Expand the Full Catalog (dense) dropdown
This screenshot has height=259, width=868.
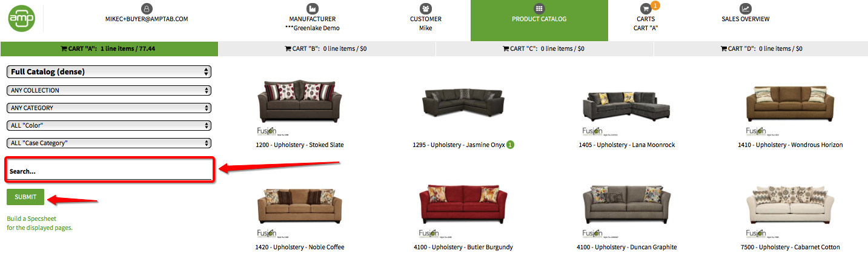109,71
